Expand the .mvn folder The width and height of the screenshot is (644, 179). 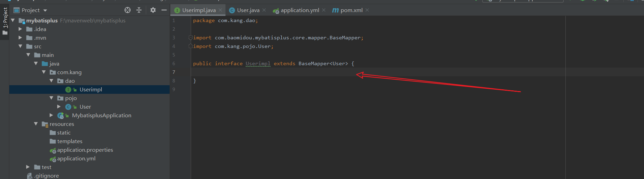20,38
